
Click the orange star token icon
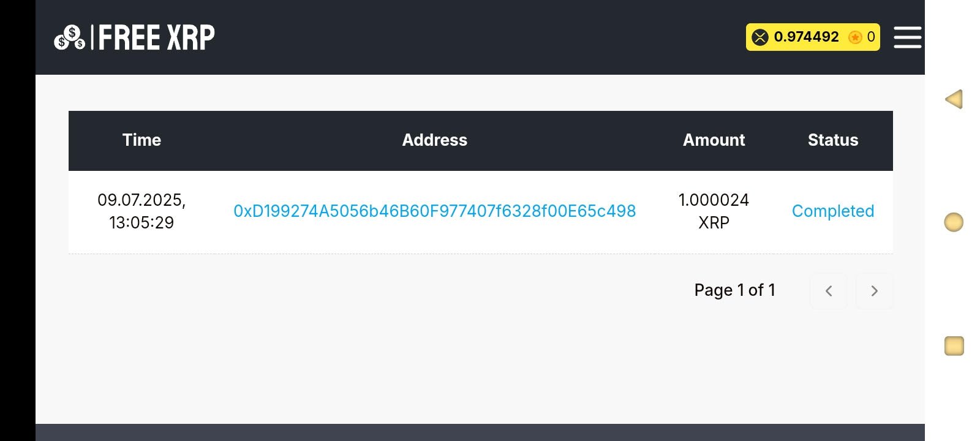855,37
